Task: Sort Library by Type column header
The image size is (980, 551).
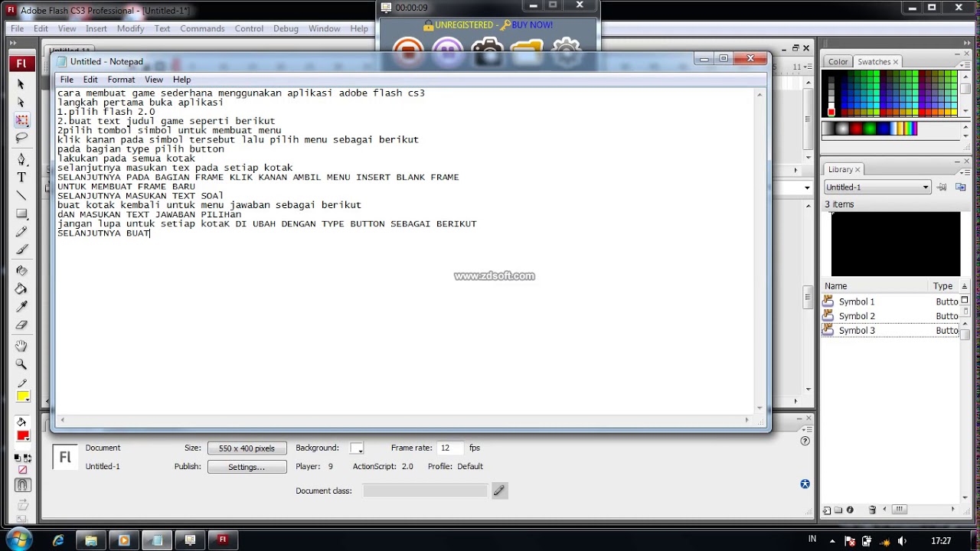Action: pyautogui.click(x=942, y=286)
